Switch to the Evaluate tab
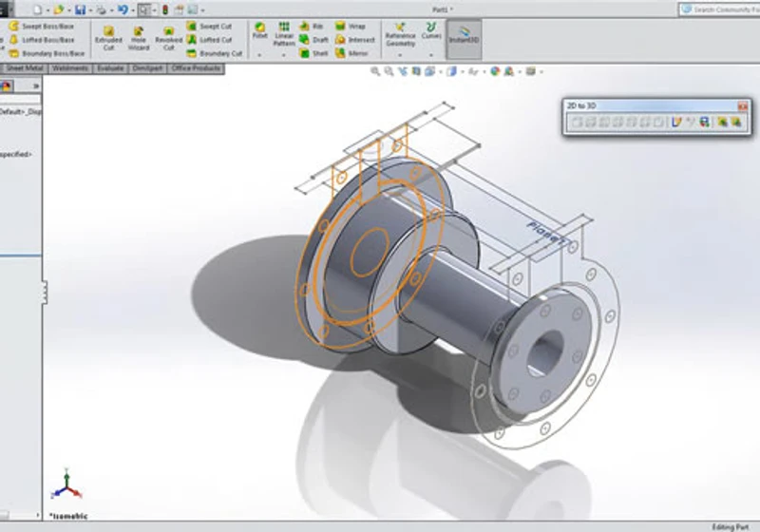Screen dimensions: 760x532 [110, 68]
